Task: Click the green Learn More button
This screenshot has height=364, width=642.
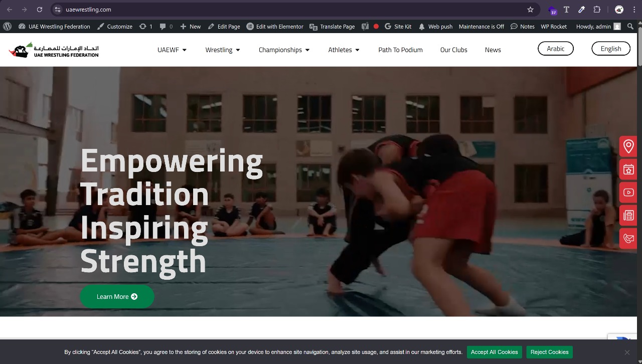Action: [x=117, y=296]
